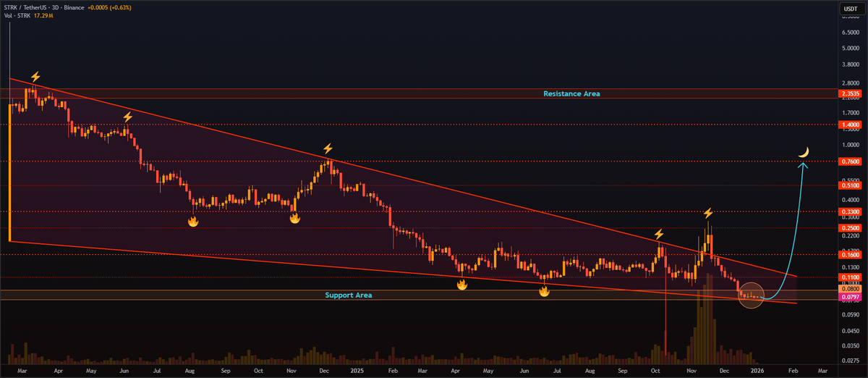The image size is (868, 378).
Task: Click the 0.5100 price level label
Action: tap(849, 186)
